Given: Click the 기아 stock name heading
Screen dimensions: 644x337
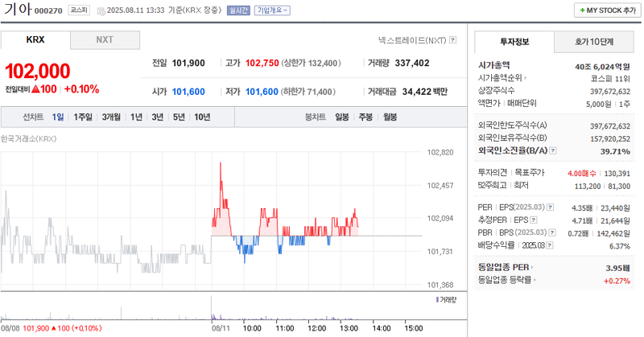Looking at the screenshot, I should point(17,9).
